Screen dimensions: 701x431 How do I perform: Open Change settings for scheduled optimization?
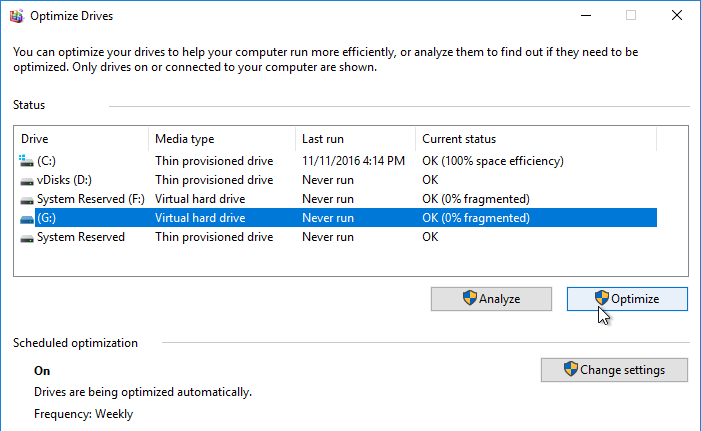tap(614, 370)
